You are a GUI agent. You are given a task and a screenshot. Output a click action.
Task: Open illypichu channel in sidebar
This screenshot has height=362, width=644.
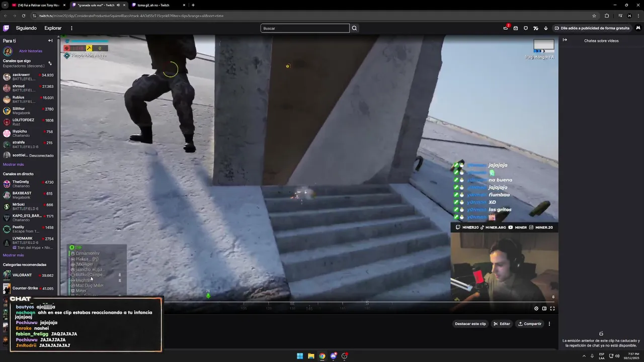click(x=28, y=133)
